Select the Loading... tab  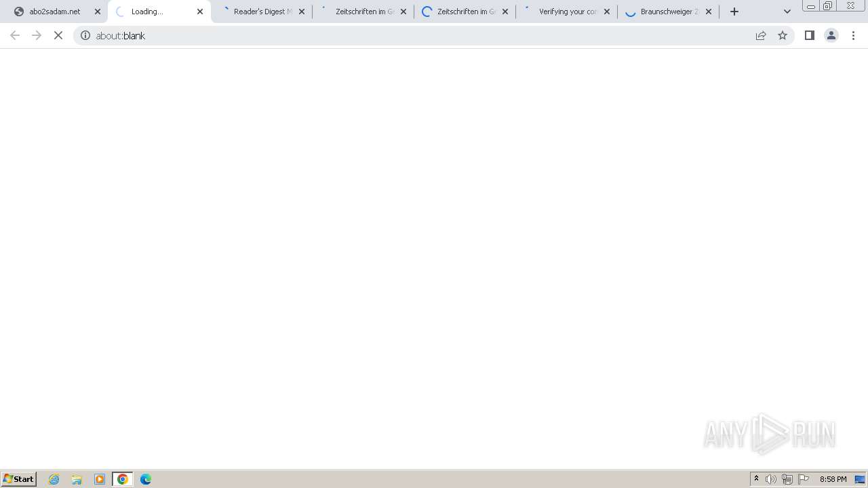[x=159, y=12]
